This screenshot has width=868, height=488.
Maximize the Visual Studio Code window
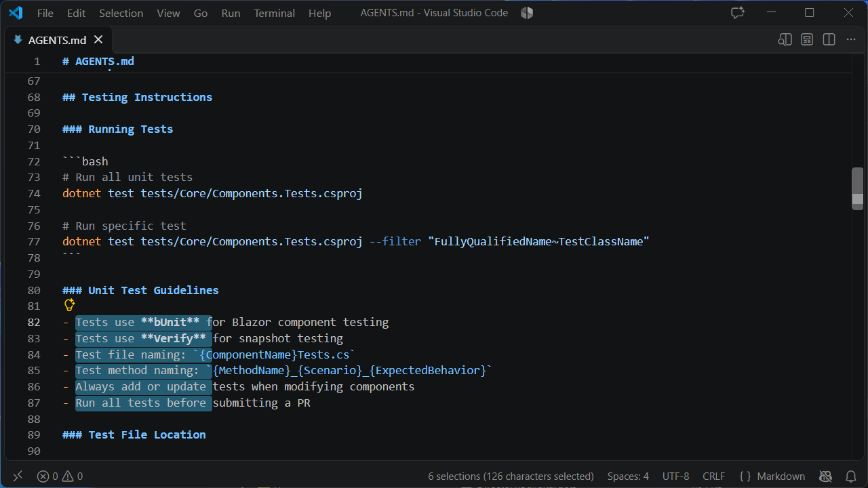(x=810, y=13)
